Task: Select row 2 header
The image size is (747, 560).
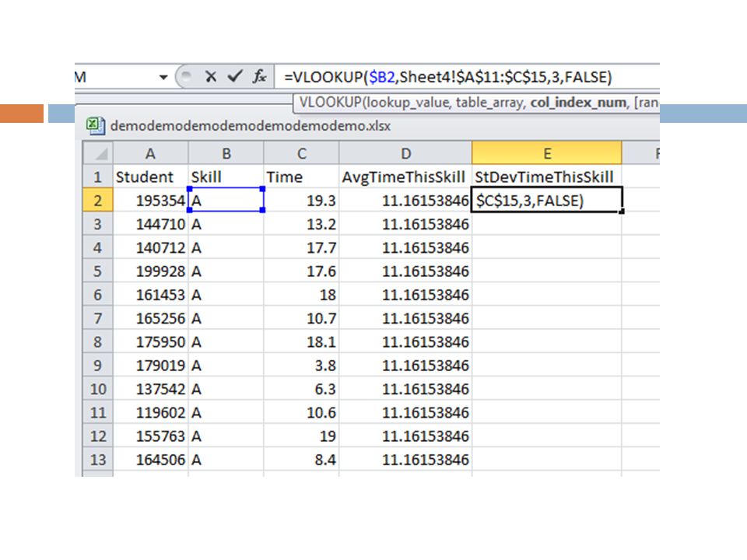Action: (98, 200)
